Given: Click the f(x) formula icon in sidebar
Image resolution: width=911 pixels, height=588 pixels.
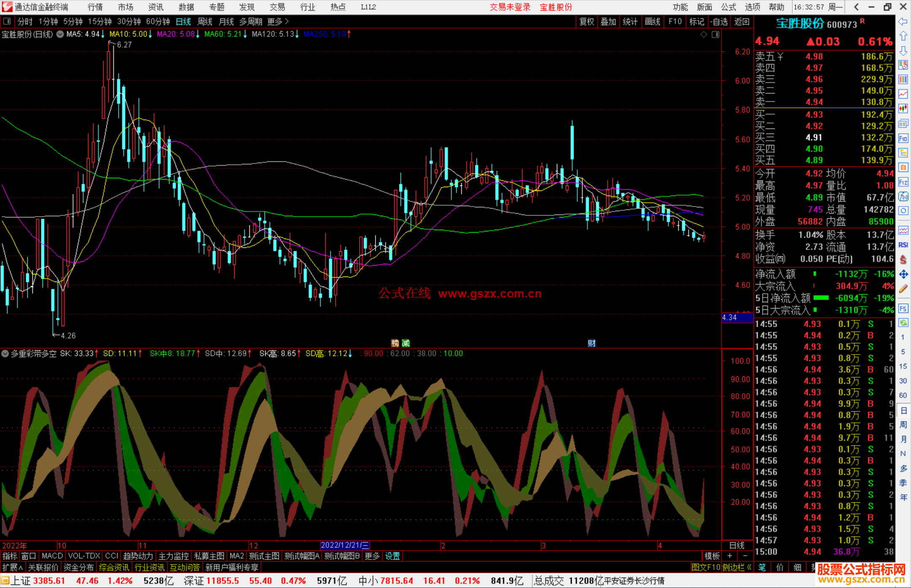Looking at the screenshot, I should 903,196.
